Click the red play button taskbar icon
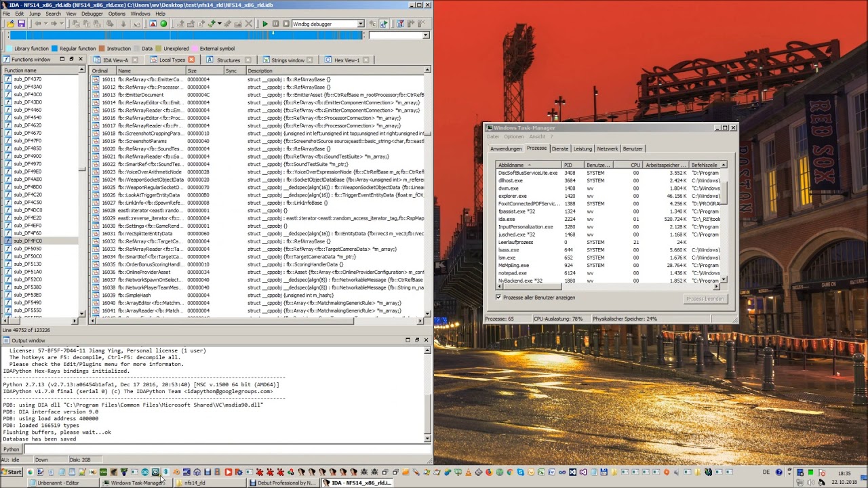The width and height of the screenshot is (868, 488). point(228,472)
